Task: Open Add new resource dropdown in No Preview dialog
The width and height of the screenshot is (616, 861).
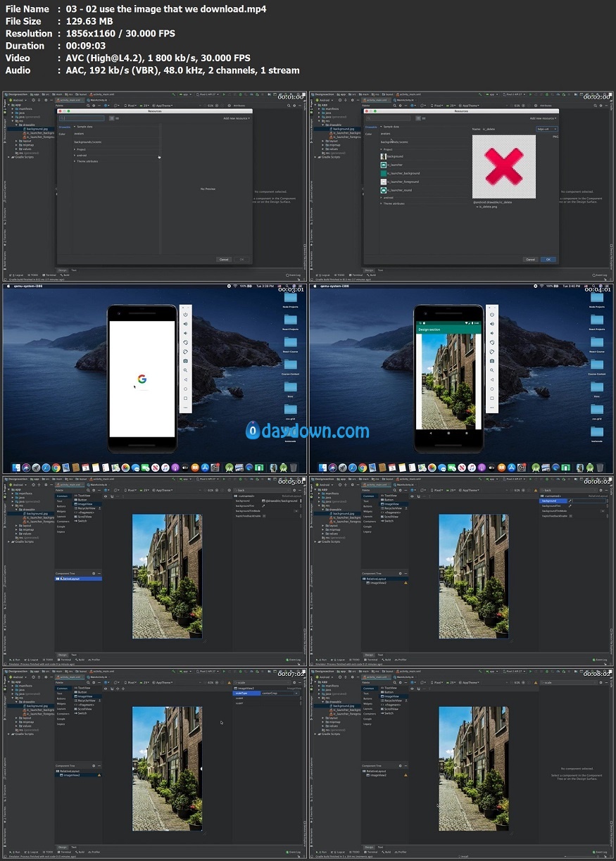Action: 236,118
